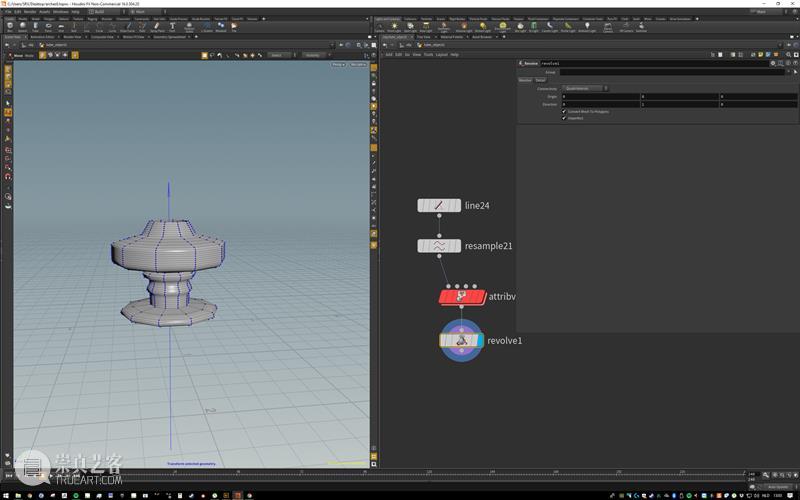Click the Windows Start button
Screen dimensions: 800x500
click(6, 494)
